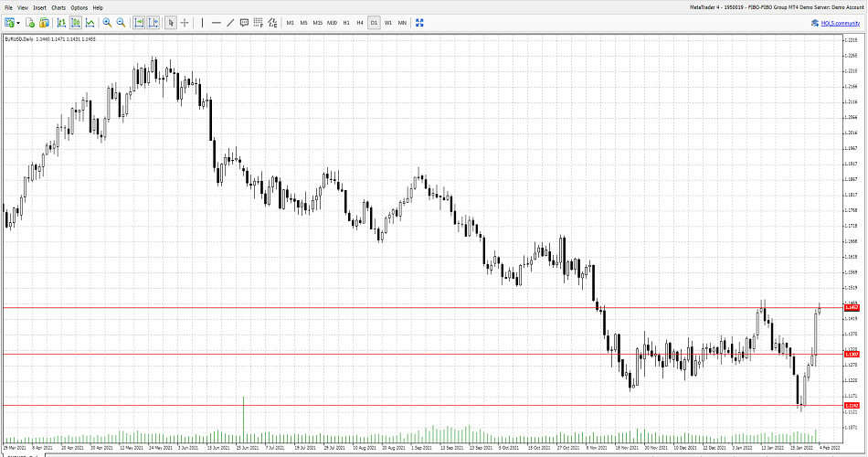Switch chart to candlestick mode
The height and width of the screenshot is (457, 868).
pos(75,22)
